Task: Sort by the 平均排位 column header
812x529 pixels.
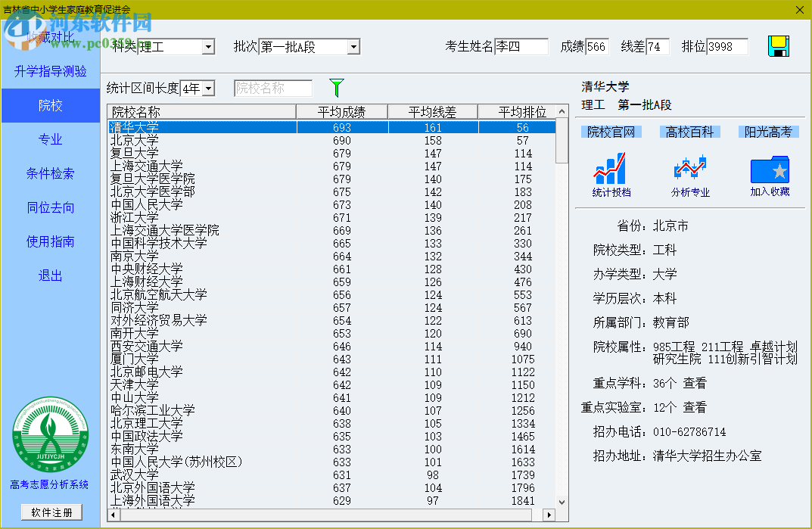Action: pos(522,112)
